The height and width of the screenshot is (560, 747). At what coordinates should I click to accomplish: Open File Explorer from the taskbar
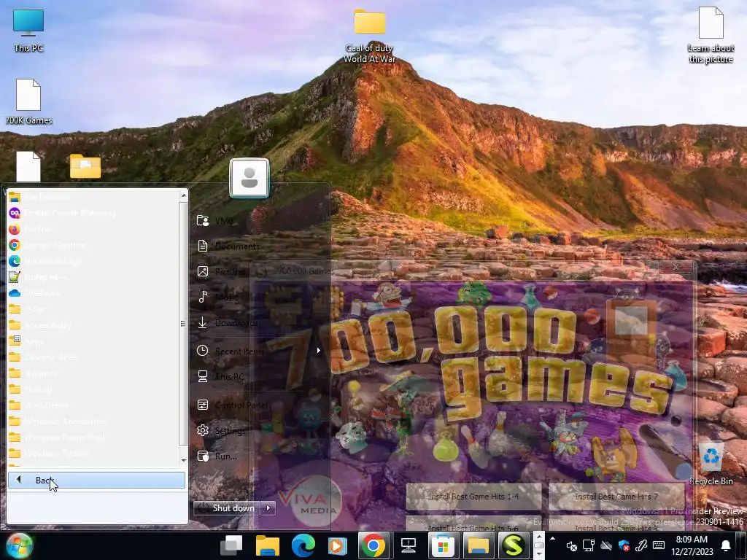coord(267,545)
